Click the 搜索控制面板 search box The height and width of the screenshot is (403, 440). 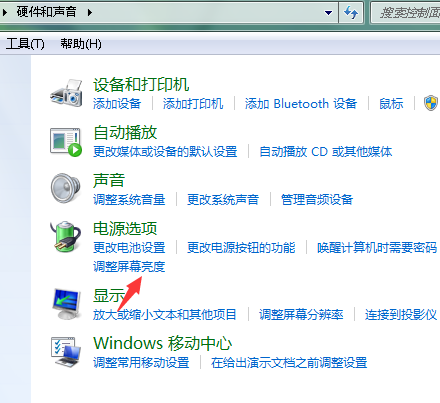tap(406, 13)
